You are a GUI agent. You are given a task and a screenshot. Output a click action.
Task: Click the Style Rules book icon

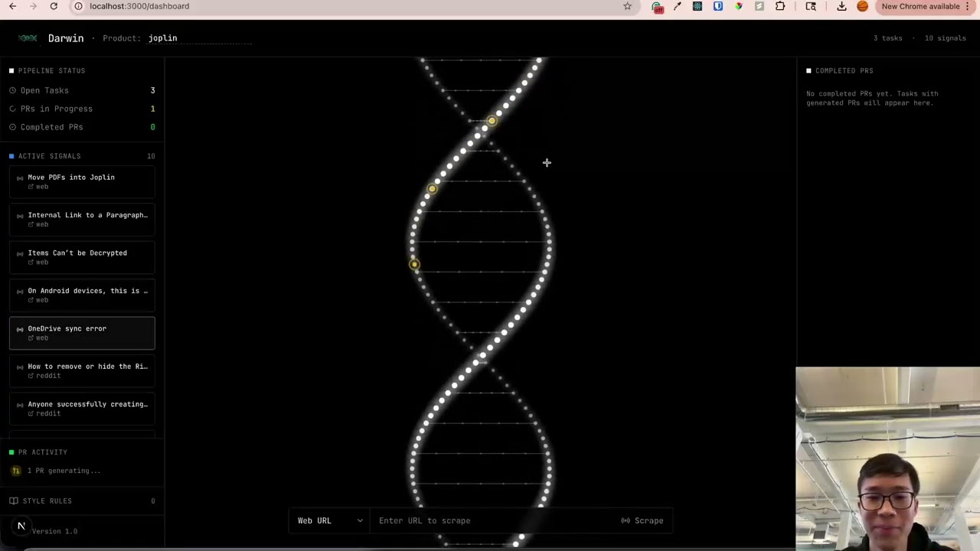[13, 500]
